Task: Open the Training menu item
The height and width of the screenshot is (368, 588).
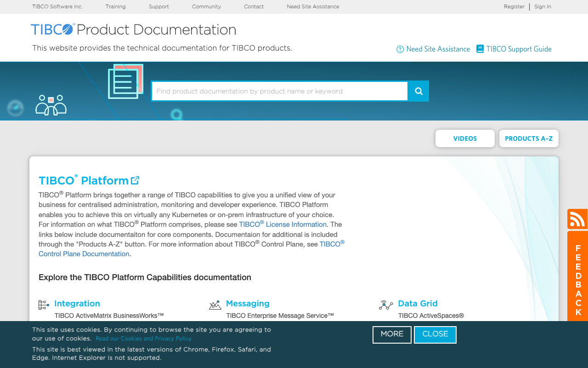Action: coord(116,6)
